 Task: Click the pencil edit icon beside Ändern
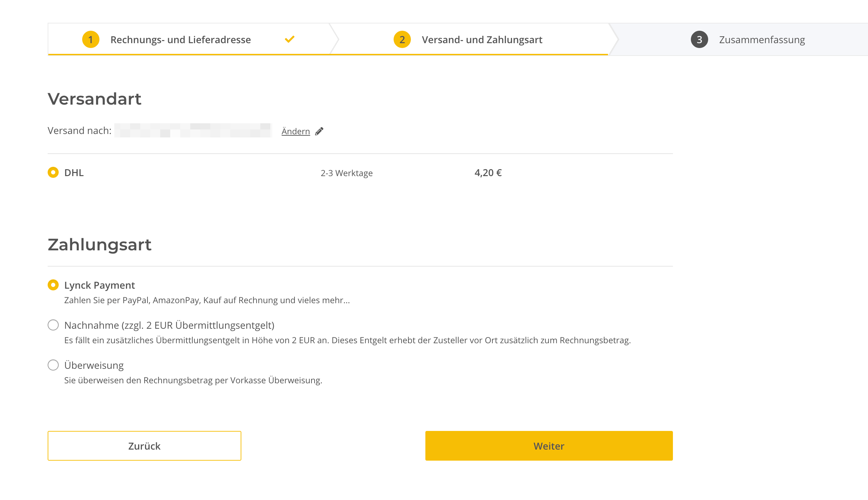pyautogui.click(x=319, y=131)
